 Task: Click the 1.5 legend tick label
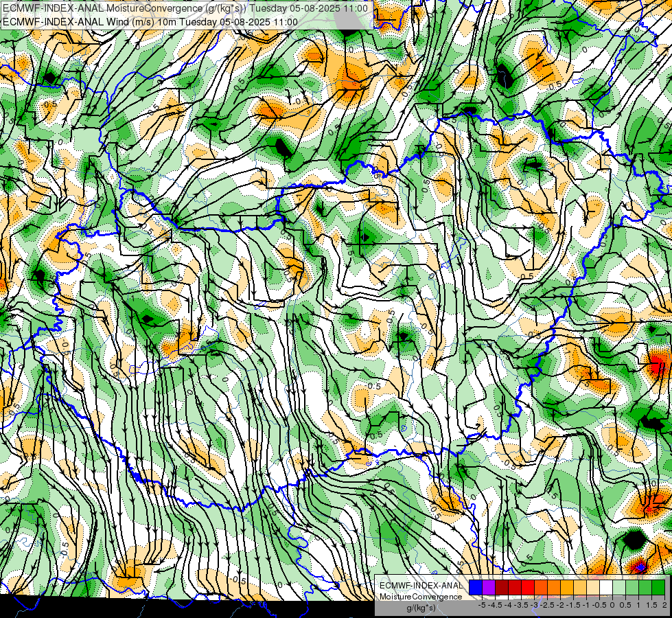click(651, 605)
